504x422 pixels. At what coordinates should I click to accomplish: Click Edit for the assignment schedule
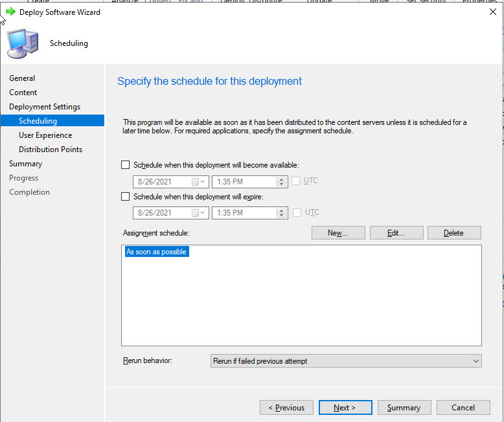(396, 233)
